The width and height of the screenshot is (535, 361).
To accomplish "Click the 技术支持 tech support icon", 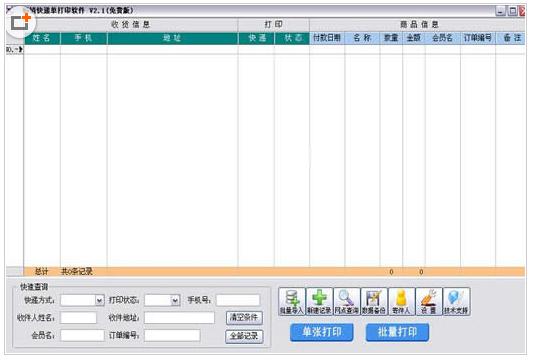I will [x=456, y=302].
